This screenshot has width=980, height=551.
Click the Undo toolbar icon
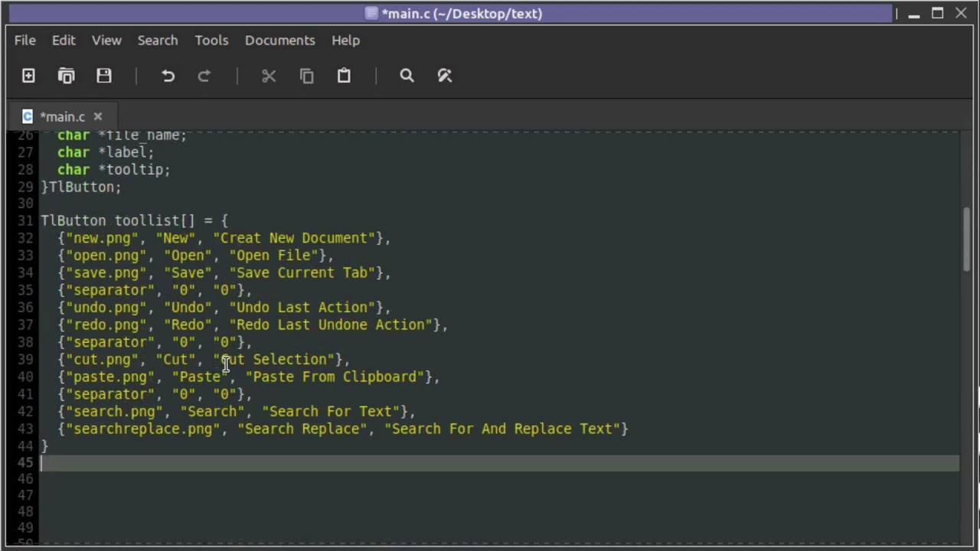(x=168, y=76)
